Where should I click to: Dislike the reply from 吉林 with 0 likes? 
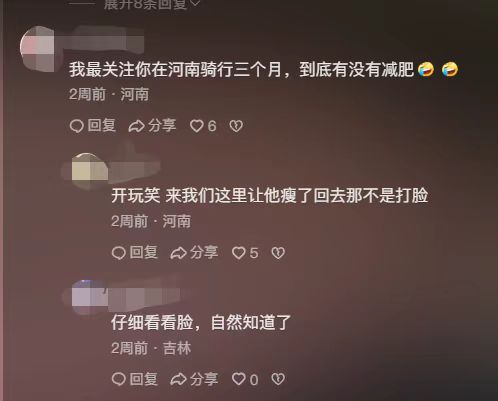tap(278, 379)
